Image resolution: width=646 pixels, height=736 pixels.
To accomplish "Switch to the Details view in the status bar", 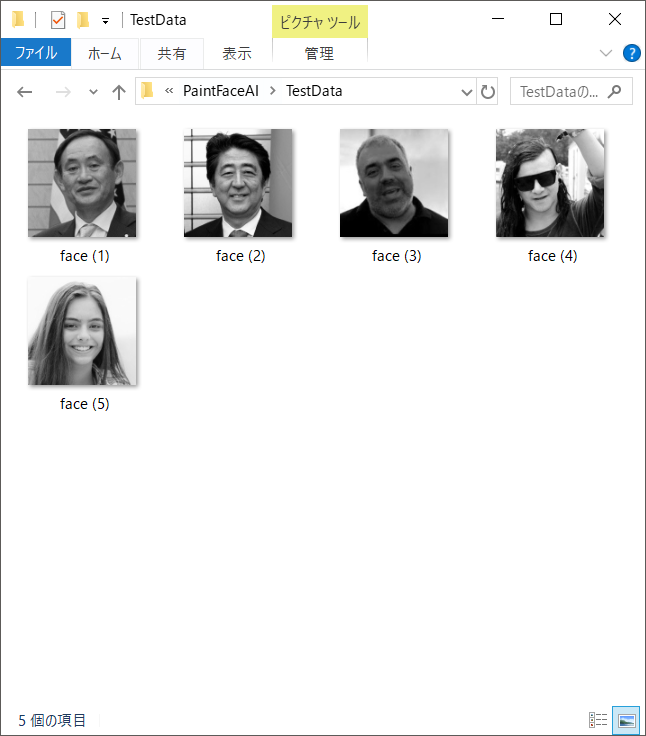I will pyautogui.click(x=598, y=720).
